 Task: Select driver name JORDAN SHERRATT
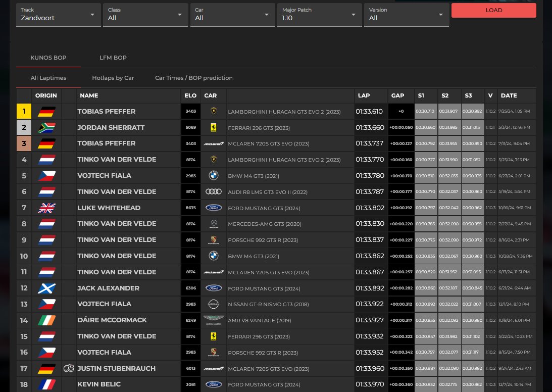(x=111, y=127)
